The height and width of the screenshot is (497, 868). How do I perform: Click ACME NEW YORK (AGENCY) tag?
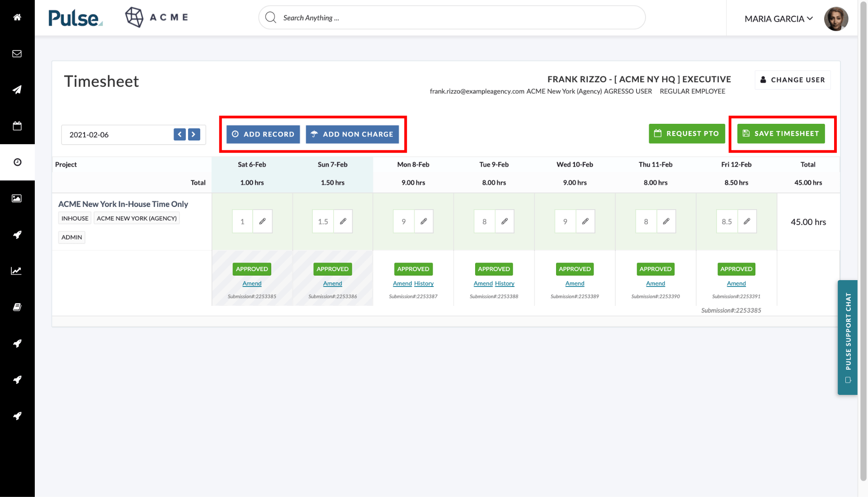pyautogui.click(x=137, y=218)
